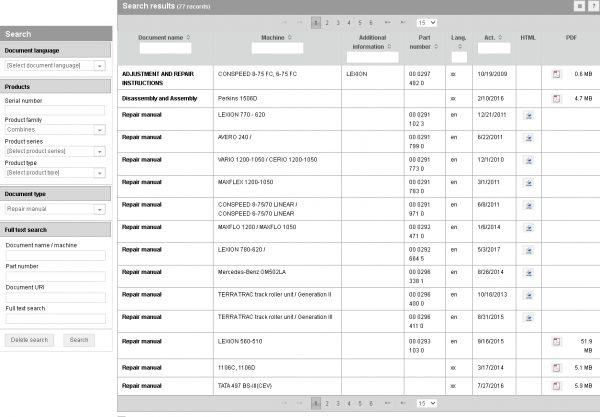Viewport: 600px width, 417px height.
Task: Open PDF for LEXION 560-510 repair manual
Action: (x=556, y=342)
